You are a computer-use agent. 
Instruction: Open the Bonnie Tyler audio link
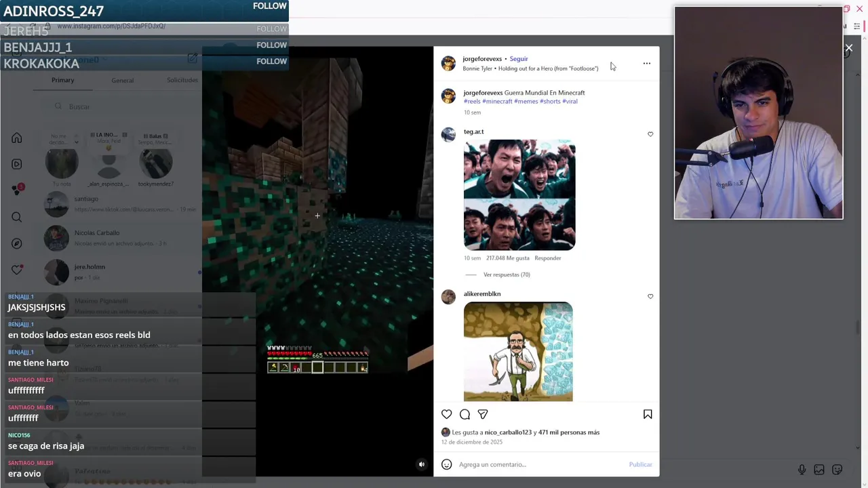[x=530, y=68]
